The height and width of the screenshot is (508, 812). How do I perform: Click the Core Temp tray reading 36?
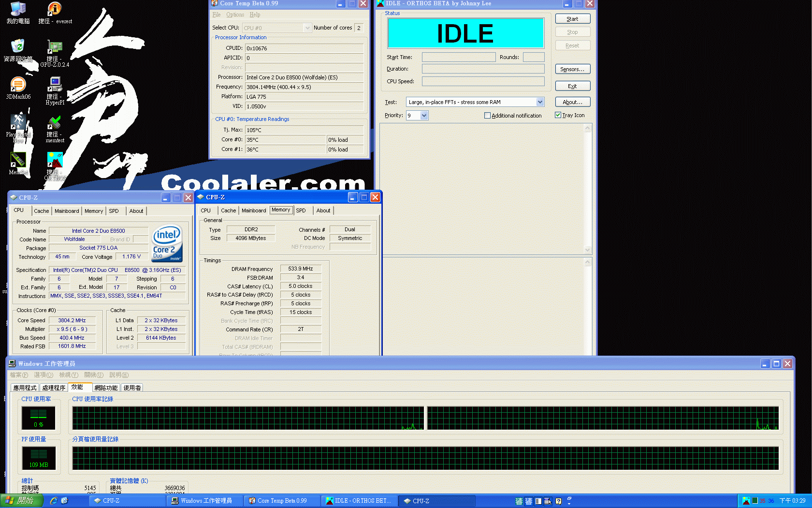pyautogui.click(x=771, y=501)
